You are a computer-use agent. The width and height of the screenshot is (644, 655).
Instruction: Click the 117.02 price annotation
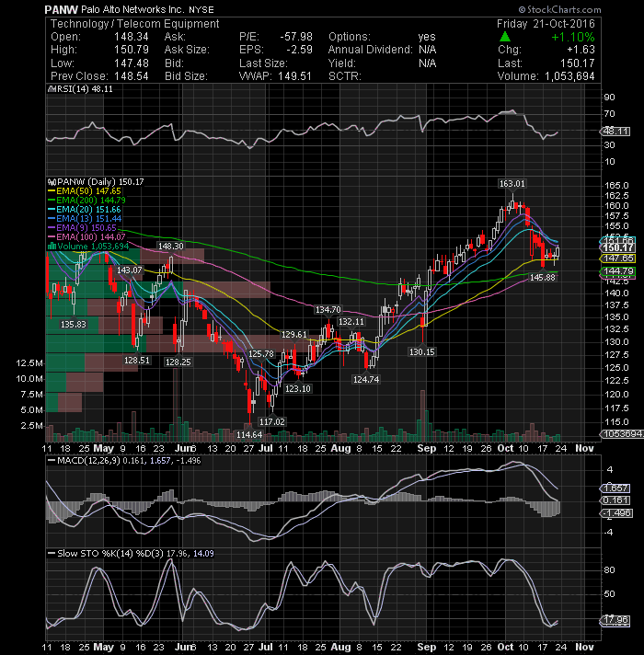(x=272, y=421)
